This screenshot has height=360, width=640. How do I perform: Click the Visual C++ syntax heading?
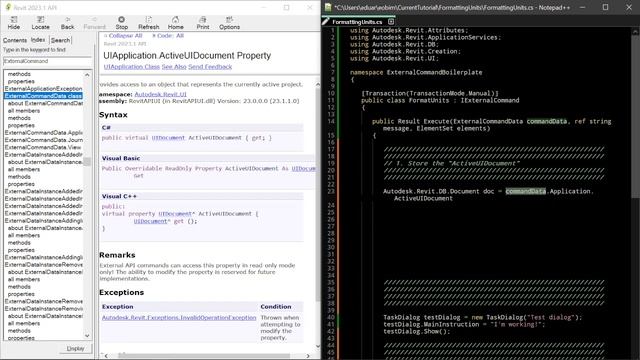(x=119, y=196)
